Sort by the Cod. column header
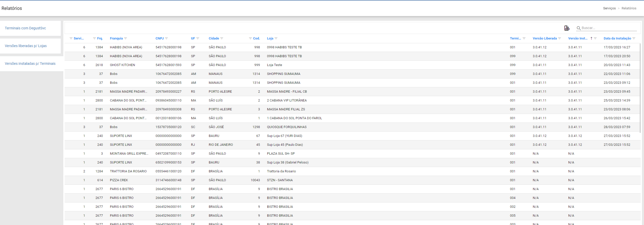 [256, 38]
